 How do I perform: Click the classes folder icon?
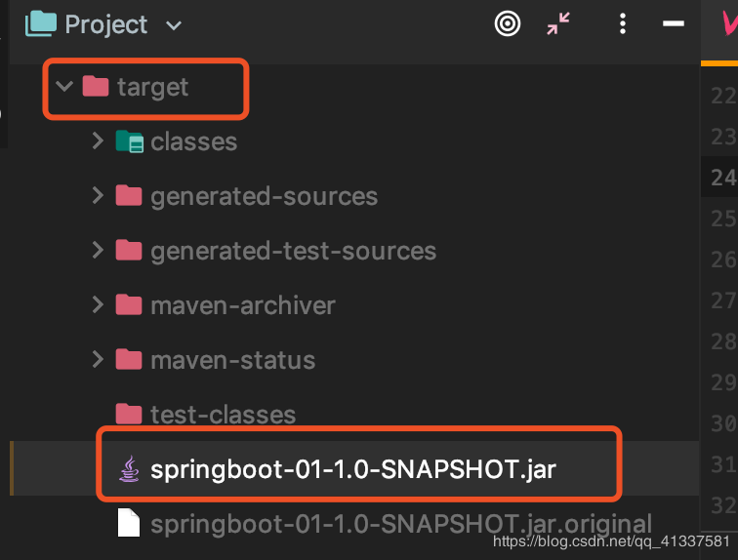tap(129, 142)
